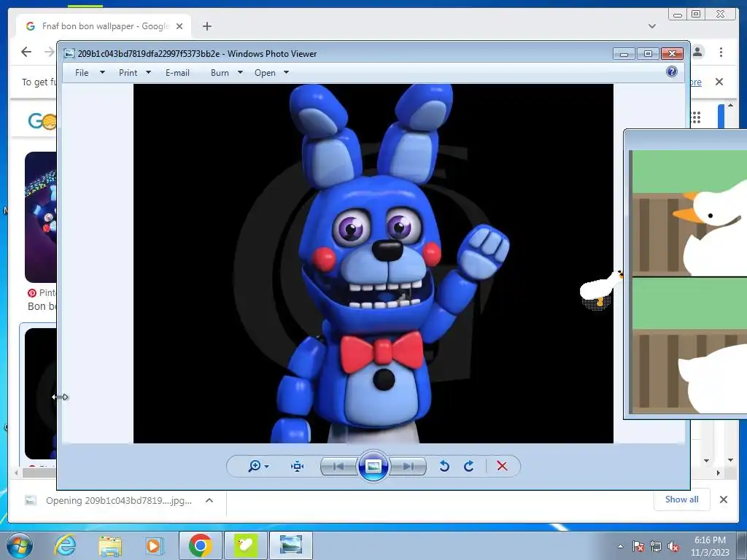The width and height of the screenshot is (747, 560).
Task: Open Photo Viewer help icon
Action: point(672,72)
